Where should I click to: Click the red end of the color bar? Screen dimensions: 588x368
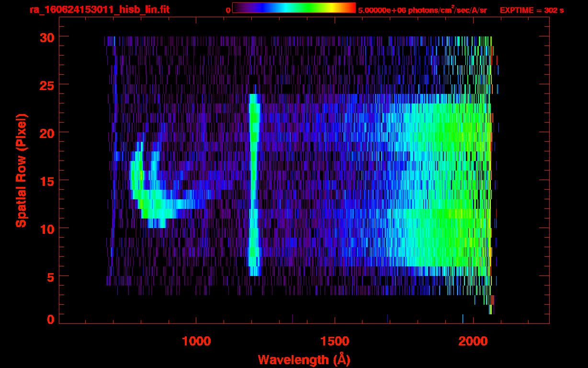[x=350, y=8]
